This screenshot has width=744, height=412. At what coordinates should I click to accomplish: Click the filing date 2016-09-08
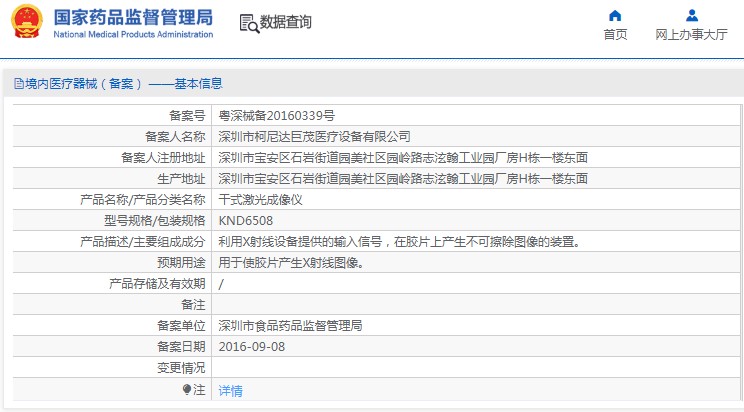252,346
